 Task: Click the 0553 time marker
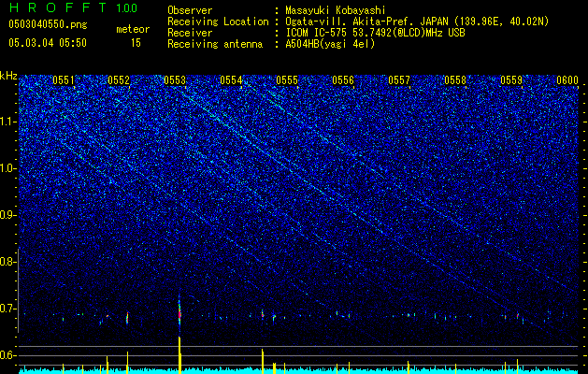click(x=175, y=80)
